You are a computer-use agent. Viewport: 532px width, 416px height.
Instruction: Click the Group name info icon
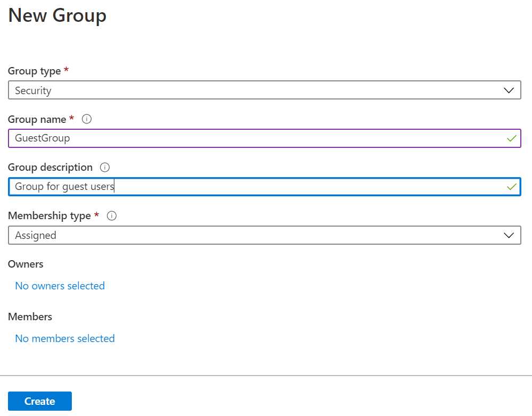(87, 119)
